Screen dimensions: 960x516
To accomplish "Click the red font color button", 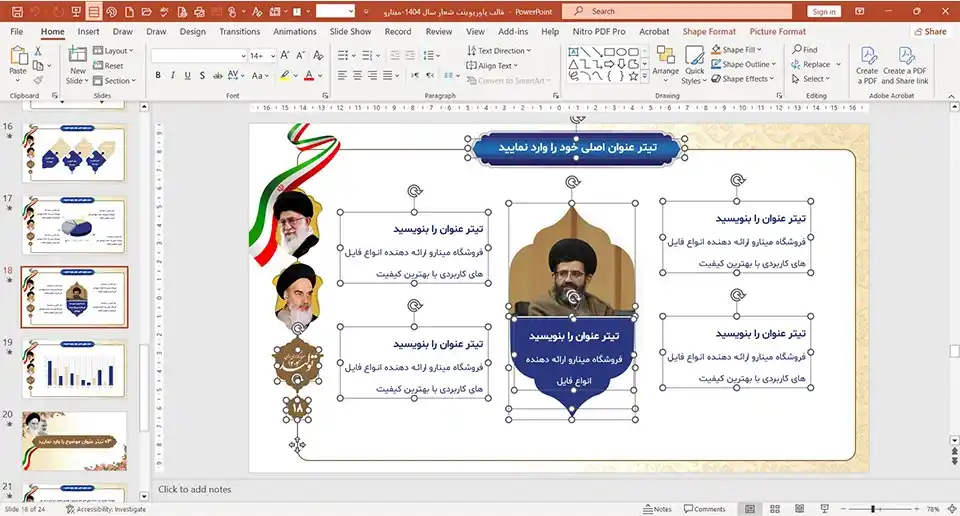I will 309,75.
